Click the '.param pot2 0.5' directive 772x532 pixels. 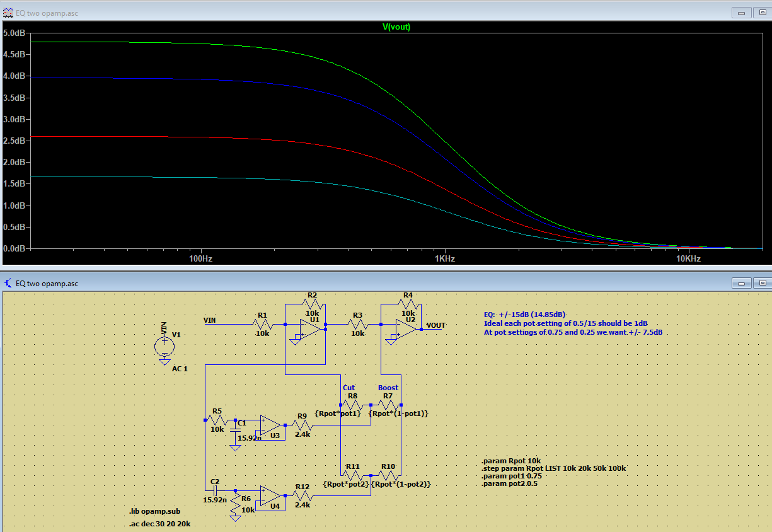pos(509,483)
